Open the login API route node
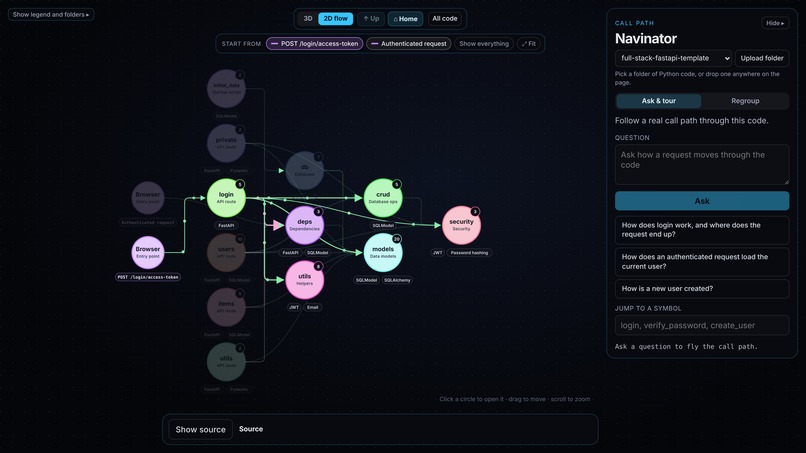This screenshot has width=806, height=453. click(x=226, y=198)
